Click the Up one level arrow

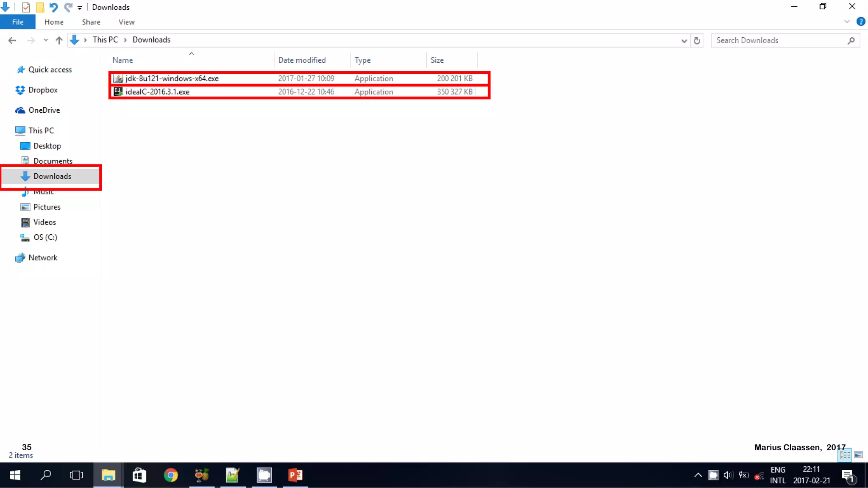59,40
